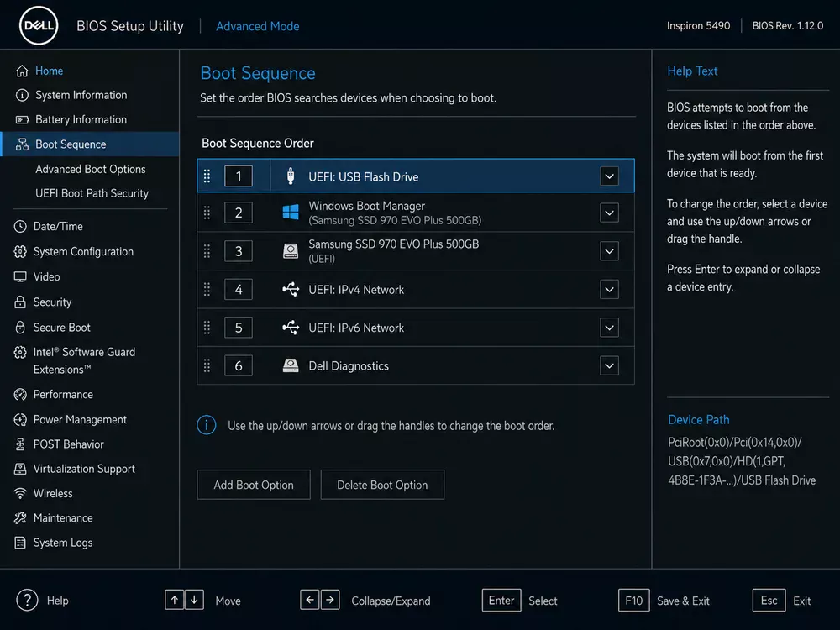Click the Security padlock icon
840x630 pixels.
[20, 302]
